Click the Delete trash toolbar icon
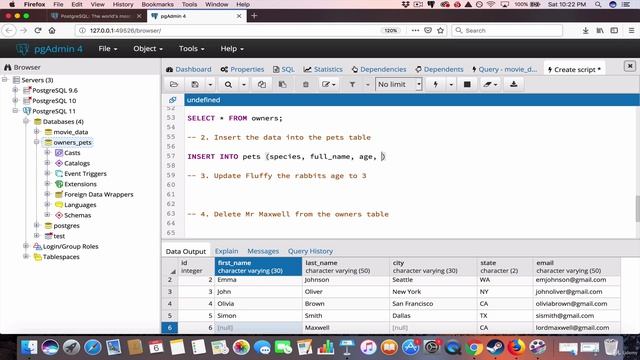 pos(305,84)
